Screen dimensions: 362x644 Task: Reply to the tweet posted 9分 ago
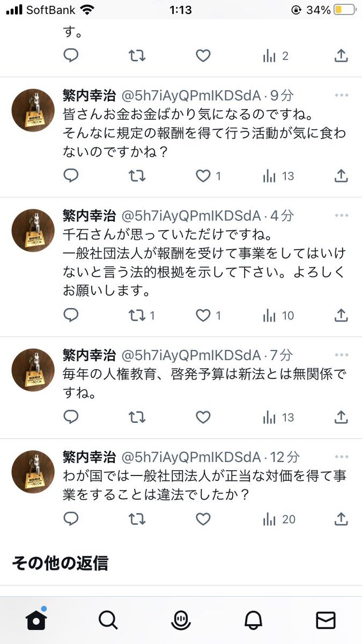(x=71, y=175)
